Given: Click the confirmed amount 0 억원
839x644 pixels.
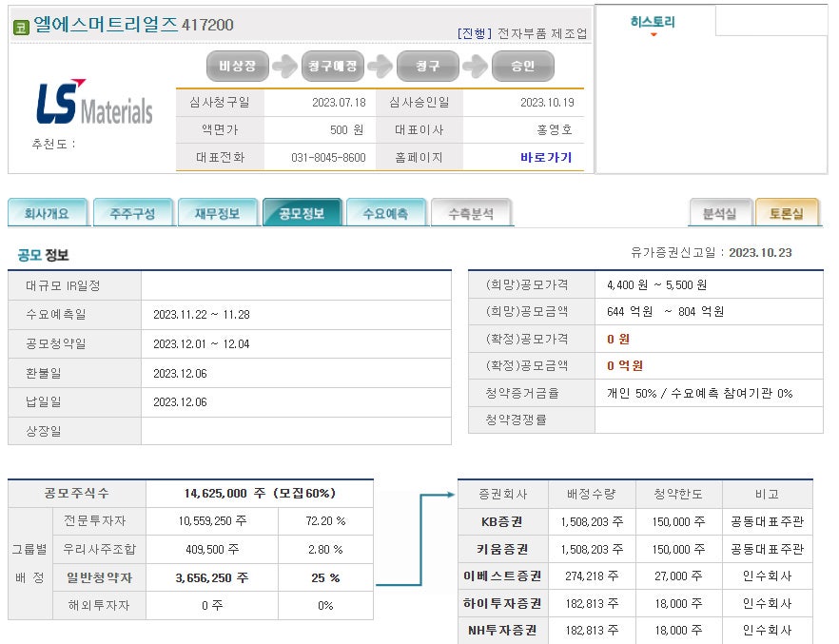Looking at the screenshot, I should pos(624,365).
